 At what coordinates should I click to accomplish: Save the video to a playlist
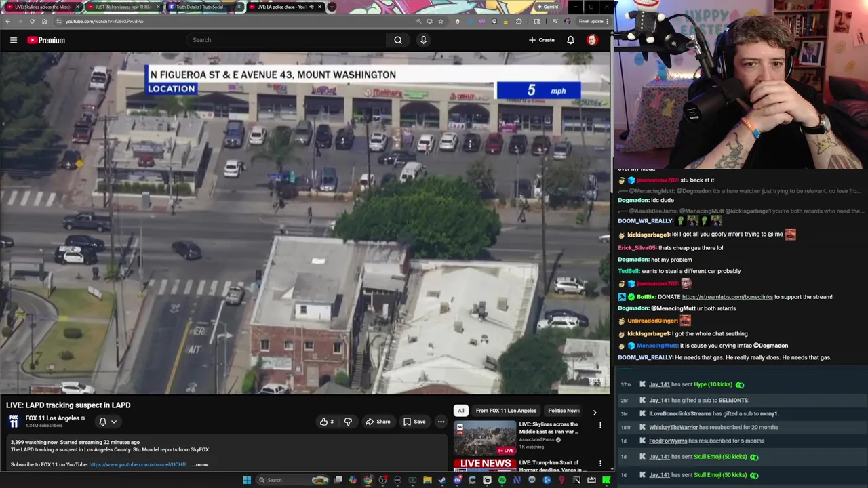[x=414, y=422]
